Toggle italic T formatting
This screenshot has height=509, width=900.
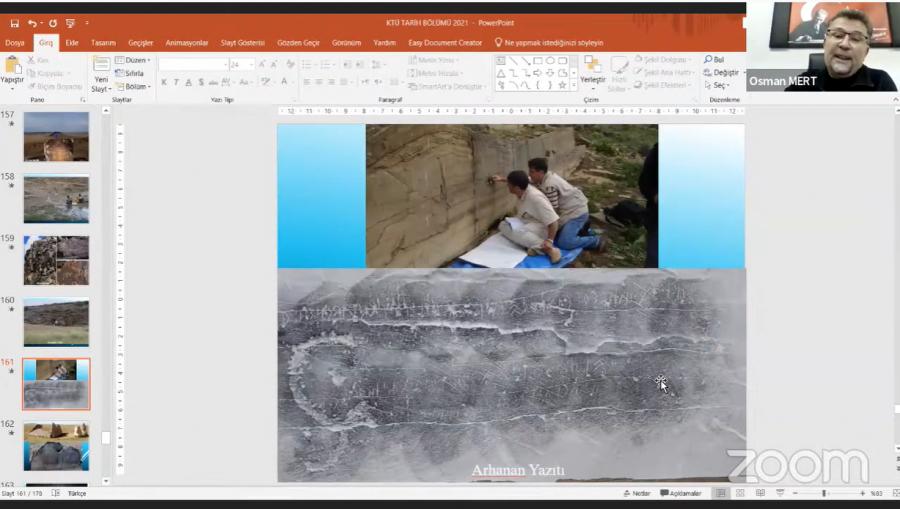[176, 83]
